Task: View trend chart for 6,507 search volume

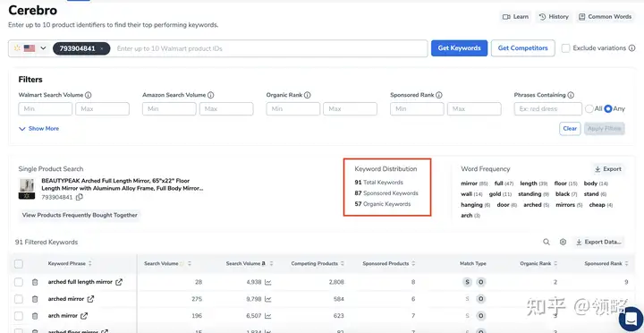Action: (x=267, y=316)
